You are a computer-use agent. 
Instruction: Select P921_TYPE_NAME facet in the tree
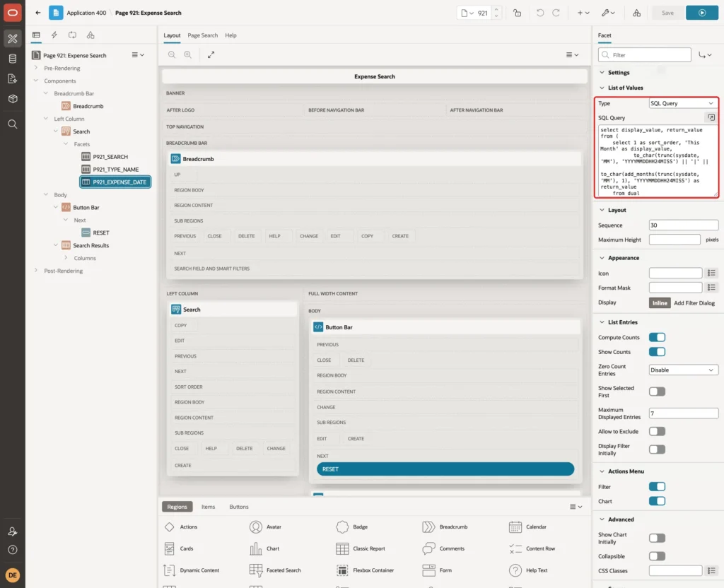(115, 170)
